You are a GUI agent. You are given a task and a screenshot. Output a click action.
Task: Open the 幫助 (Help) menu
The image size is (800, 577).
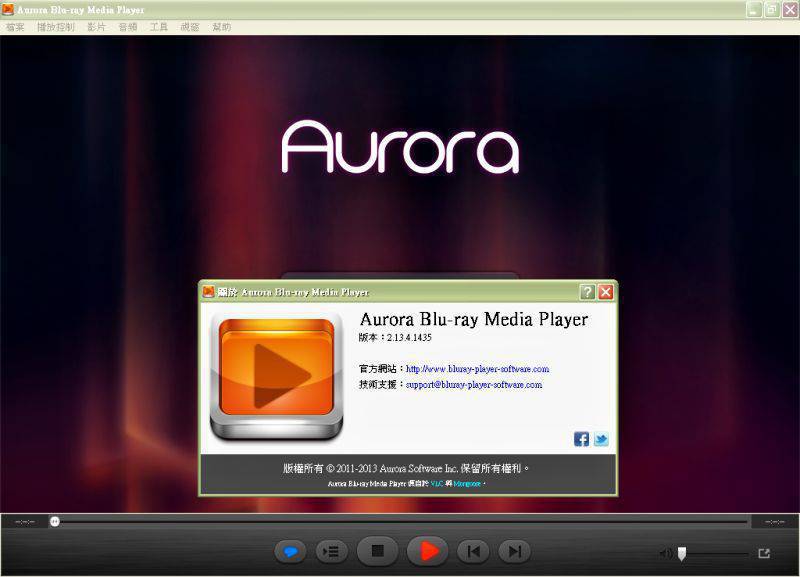tap(221, 27)
